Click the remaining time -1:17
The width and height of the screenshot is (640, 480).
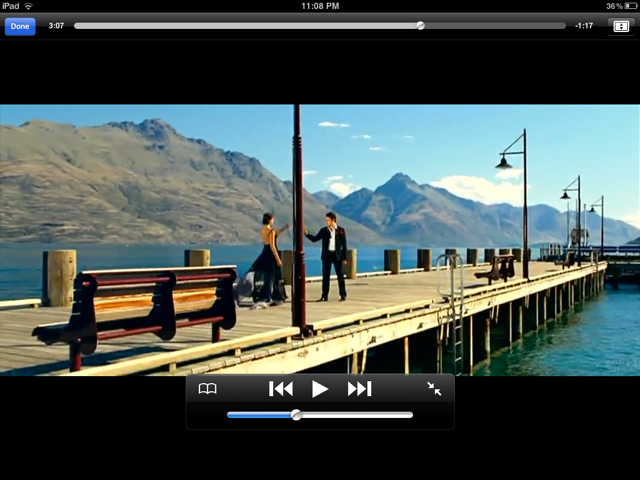coord(584,26)
